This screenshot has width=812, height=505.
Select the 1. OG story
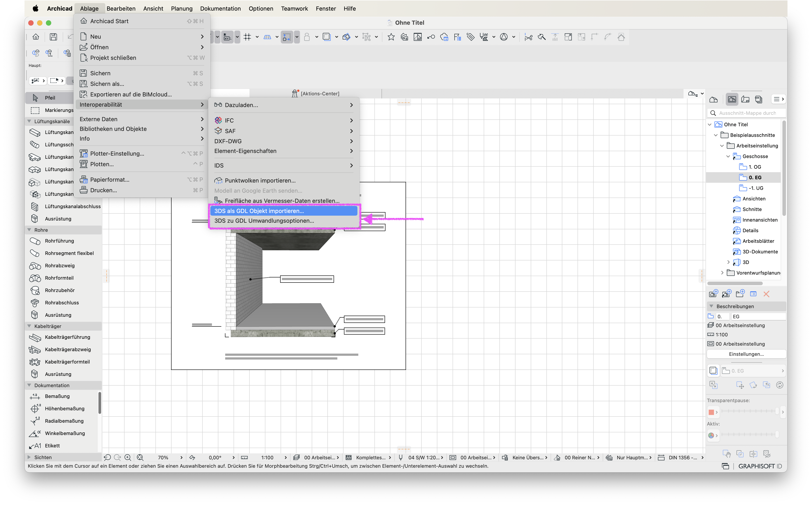[755, 167]
